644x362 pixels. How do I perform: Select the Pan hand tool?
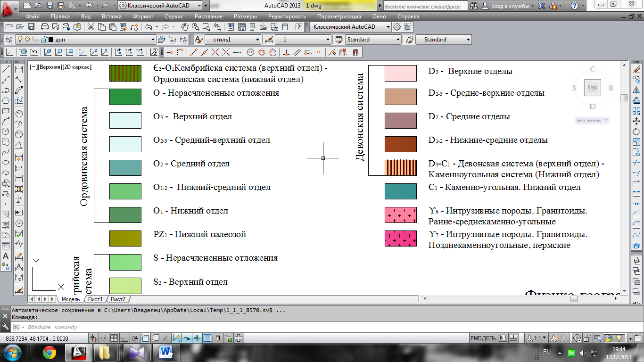(x=185, y=27)
